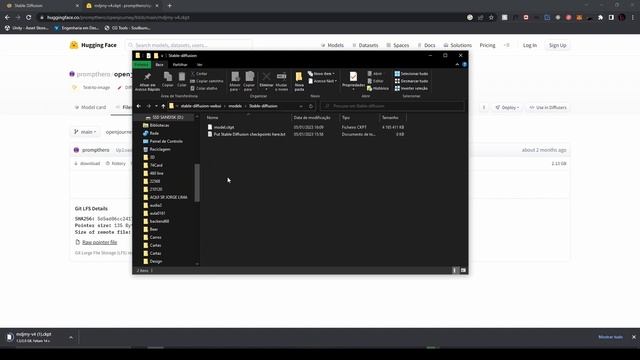Click Desmarcar tudo in the ribbon
The image size is (640, 360).
pyautogui.click(x=411, y=81)
